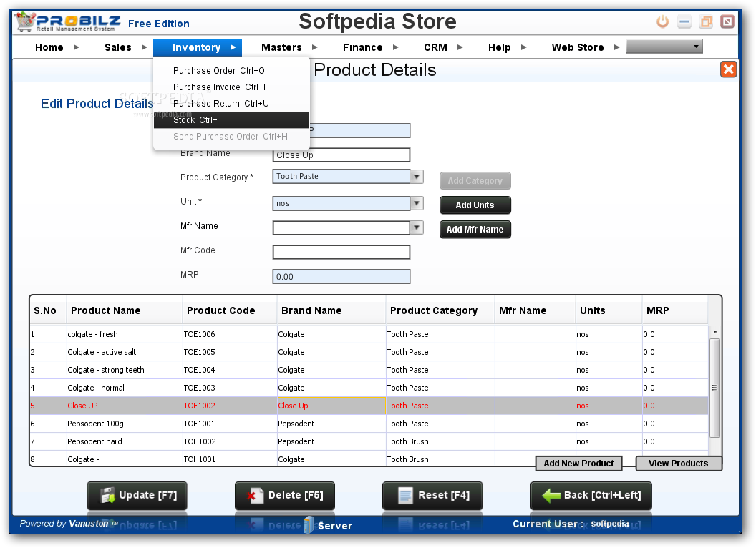
Task: Select the Stock Ctrl+T menu entry
Action: click(231, 120)
